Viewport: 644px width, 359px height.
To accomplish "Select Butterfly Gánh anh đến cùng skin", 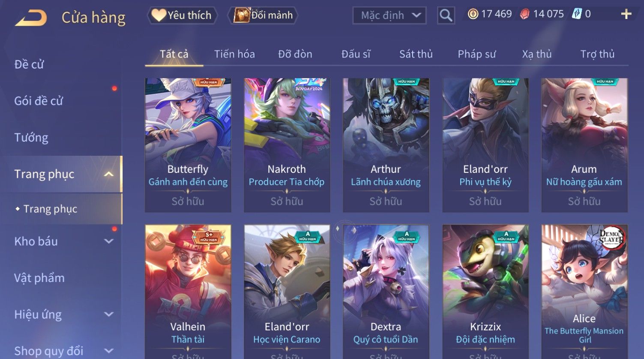I will (x=188, y=145).
